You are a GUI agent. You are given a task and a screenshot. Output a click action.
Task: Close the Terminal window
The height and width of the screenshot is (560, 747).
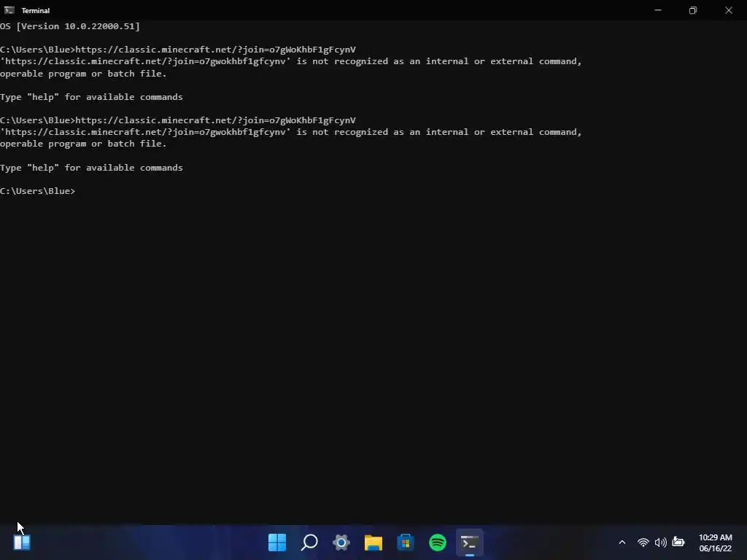[729, 10]
